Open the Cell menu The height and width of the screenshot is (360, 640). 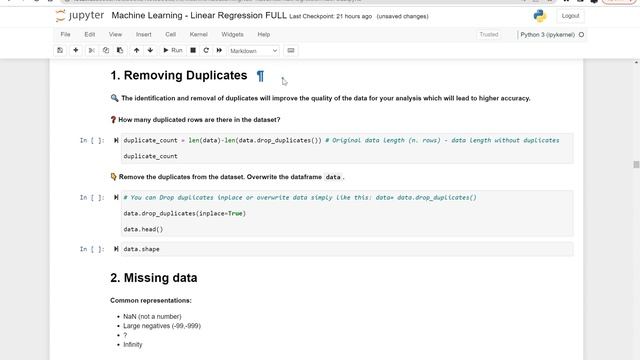point(171,34)
